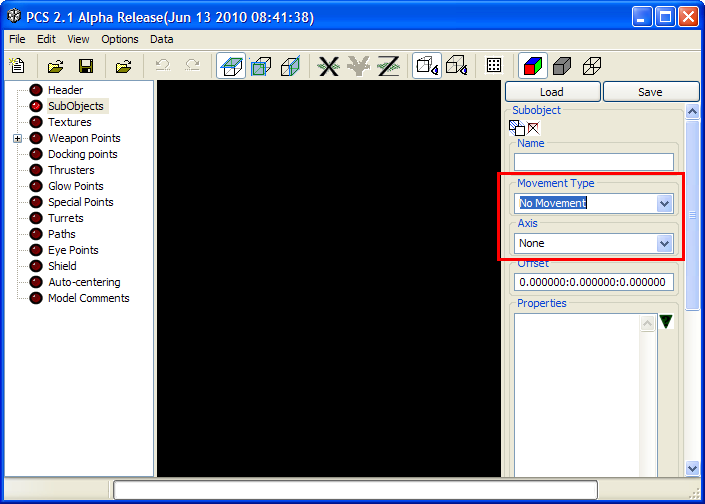Open the Edit menu
The width and height of the screenshot is (705, 504).
click(x=46, y=39)
